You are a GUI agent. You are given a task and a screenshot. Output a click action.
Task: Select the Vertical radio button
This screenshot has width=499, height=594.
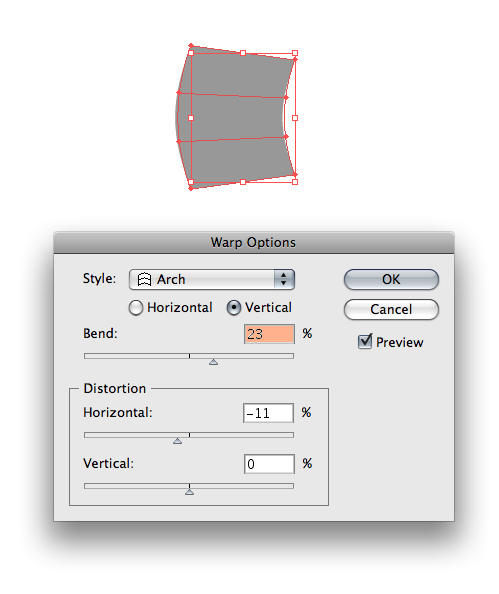coord(233,308)
